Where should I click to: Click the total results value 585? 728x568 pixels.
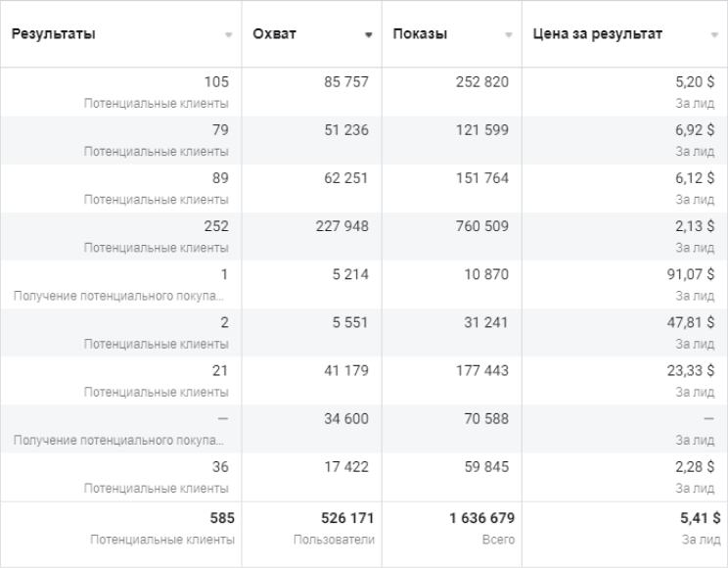(x=222, y=518)
